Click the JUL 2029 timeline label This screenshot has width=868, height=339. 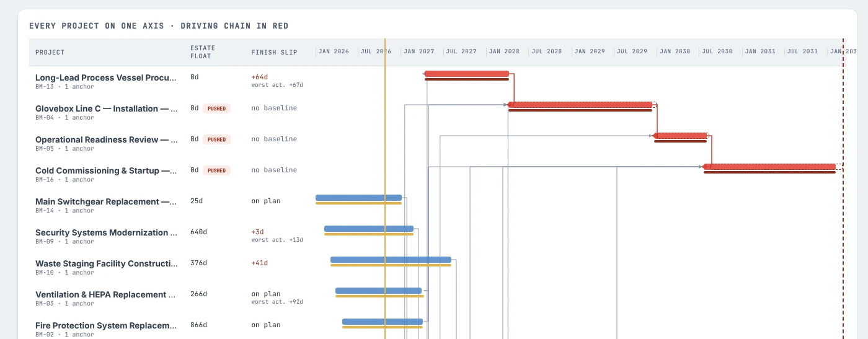pos(632,51)
